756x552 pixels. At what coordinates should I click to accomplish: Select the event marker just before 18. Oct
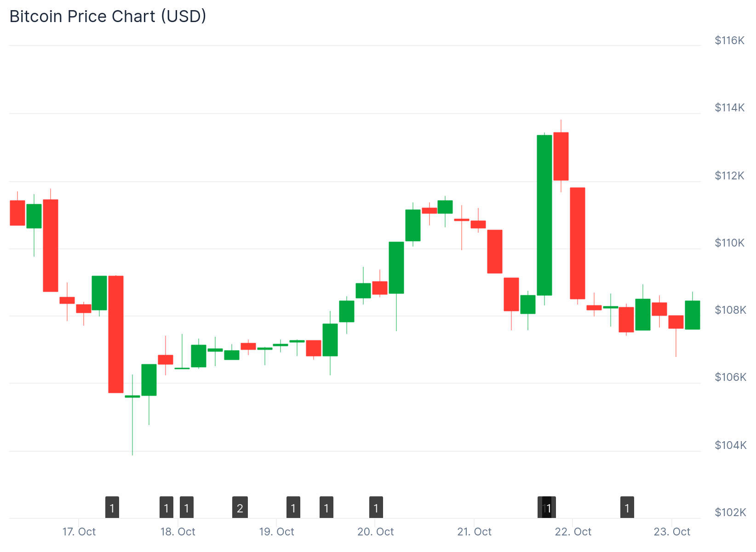[x=166, y=507]
